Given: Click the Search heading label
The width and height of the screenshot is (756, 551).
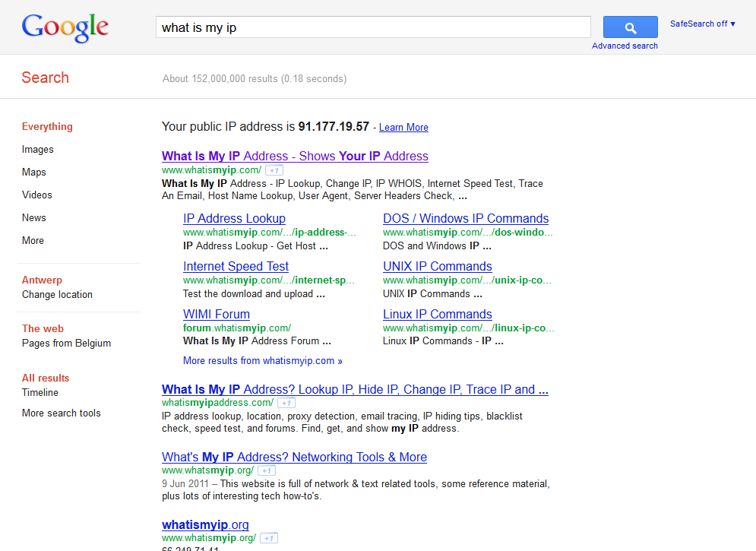Looking at the screenshot, I should point(46,78).
